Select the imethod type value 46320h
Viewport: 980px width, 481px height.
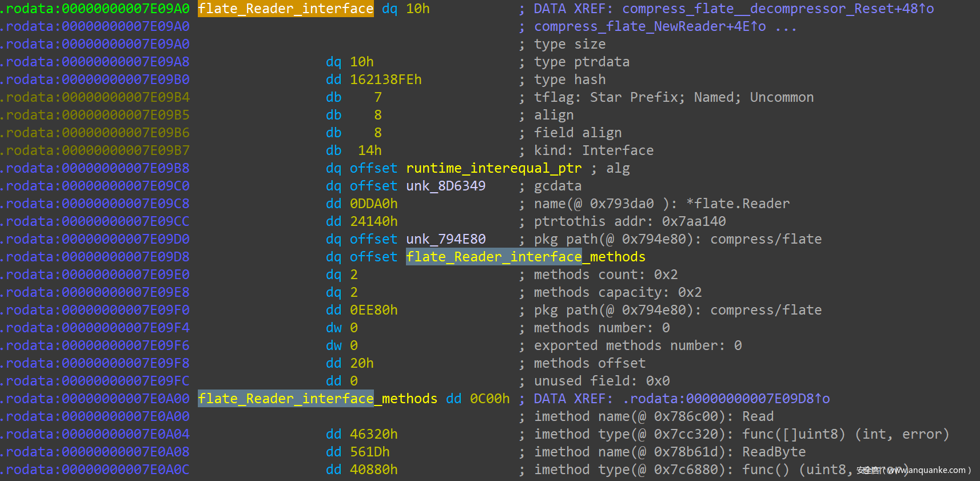click(373, 434)
